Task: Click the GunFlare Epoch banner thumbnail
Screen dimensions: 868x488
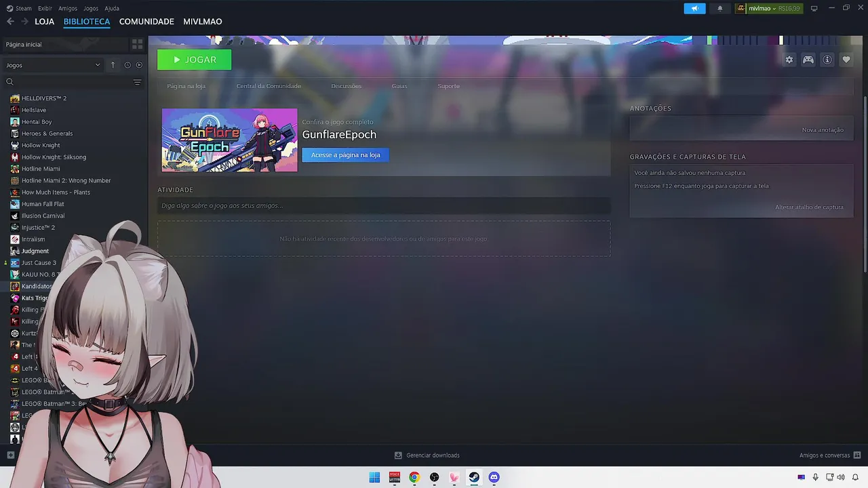Action: [230, 140]
